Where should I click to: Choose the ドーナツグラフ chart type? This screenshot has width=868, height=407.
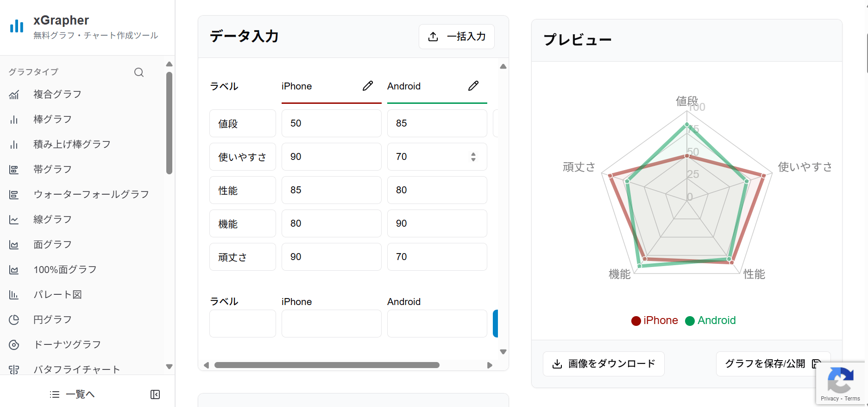[x=66, y=344]
